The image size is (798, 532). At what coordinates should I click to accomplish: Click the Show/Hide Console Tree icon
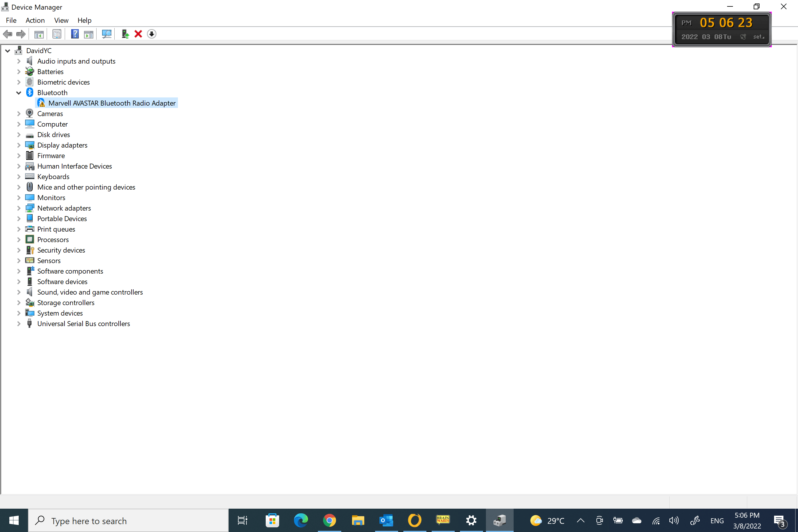tap(39, 34)
